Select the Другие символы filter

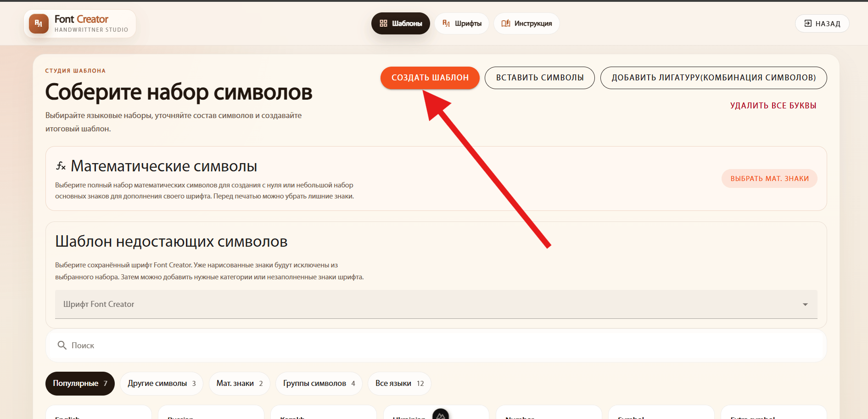[162, 384]
